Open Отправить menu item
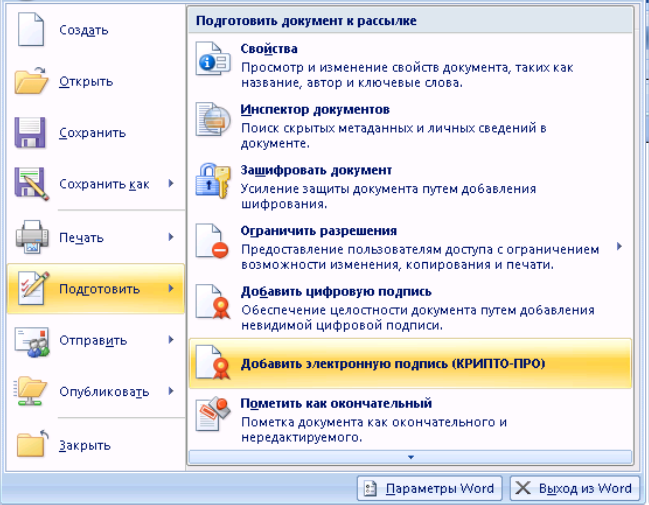 pos(96,340)
